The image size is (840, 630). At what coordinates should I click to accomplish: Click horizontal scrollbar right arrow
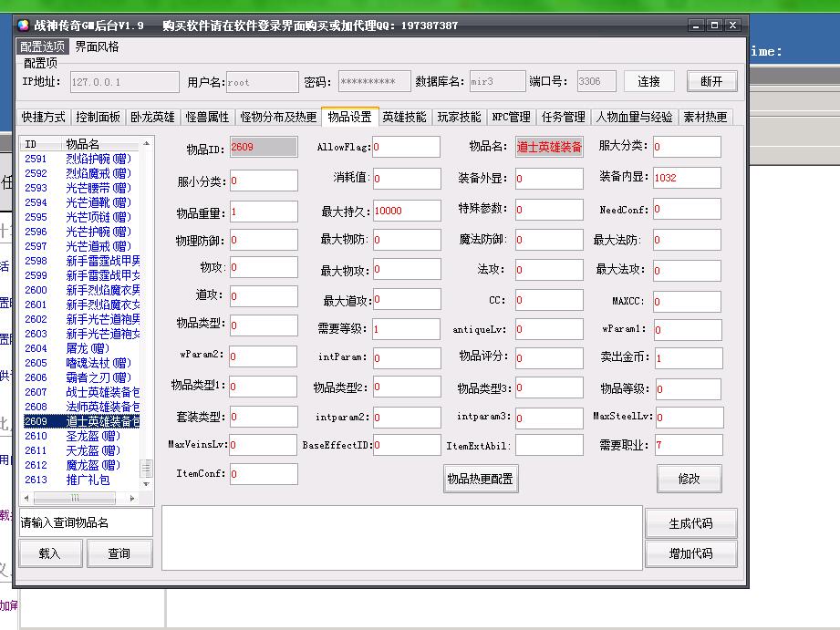tap(133, 498)
